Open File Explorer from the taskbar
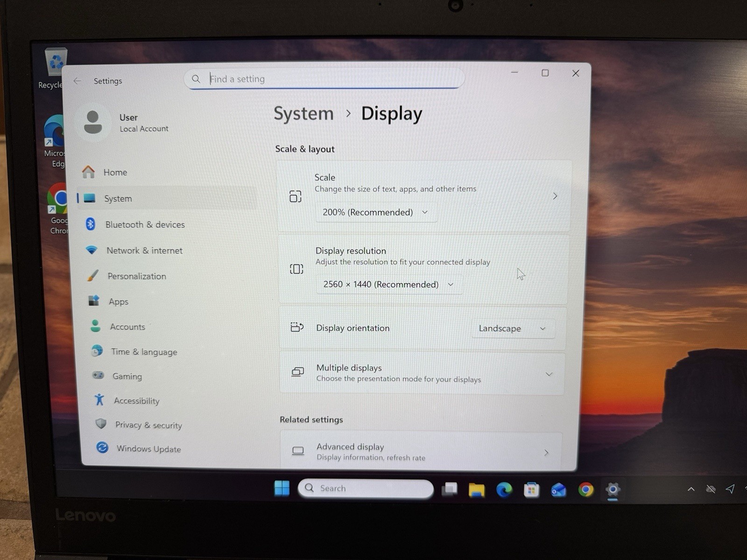 pyautogui.click(x=477, y=490)
